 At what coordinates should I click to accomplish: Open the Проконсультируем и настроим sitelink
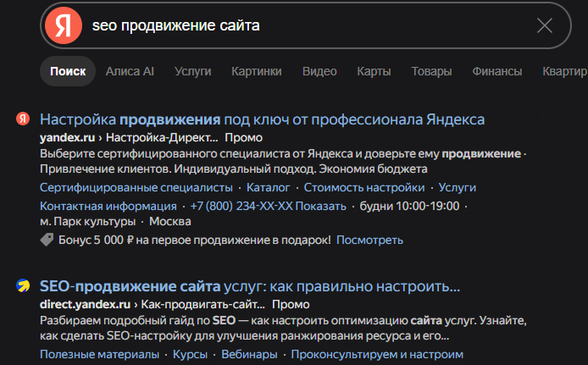click(x=377, y=355)
